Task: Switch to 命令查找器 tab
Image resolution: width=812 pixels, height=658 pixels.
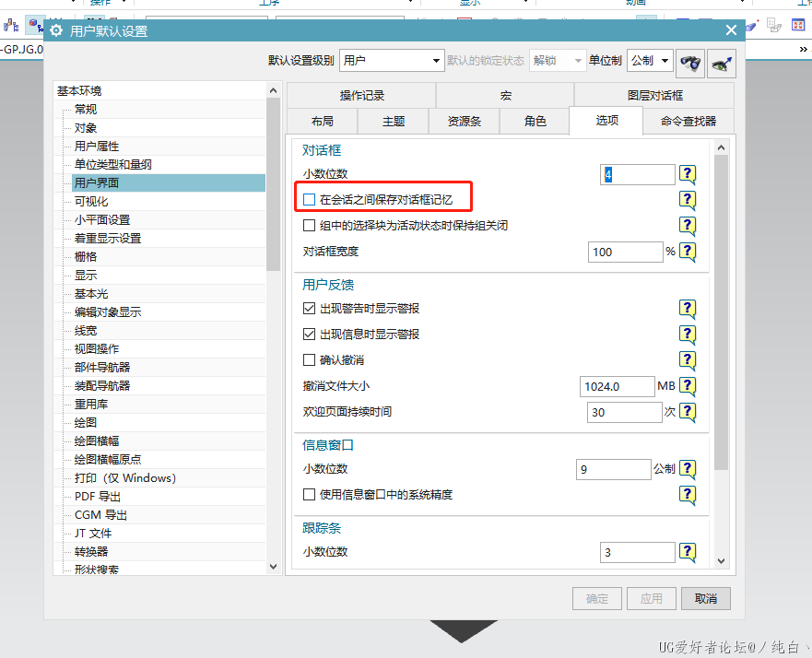Action: 688,121
